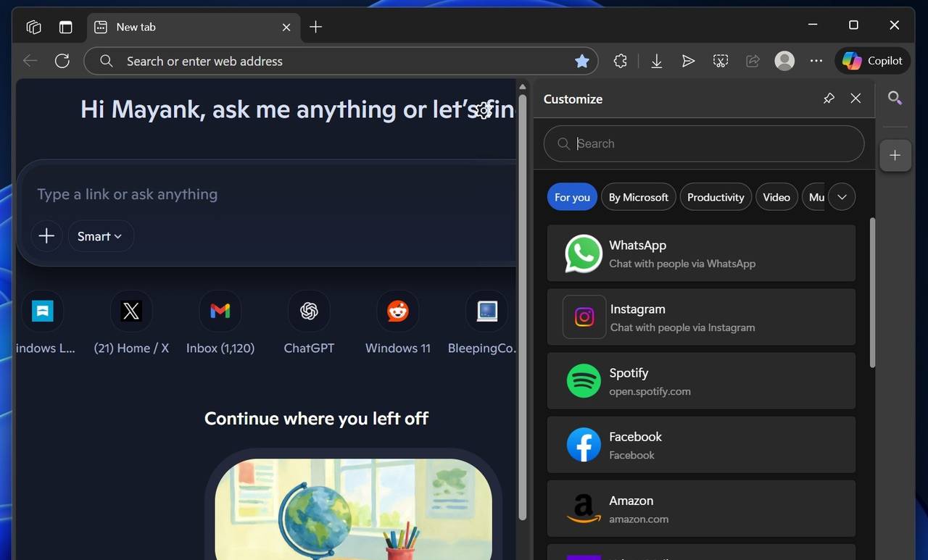Click the Customize panel vertical scrollbar

[871, 293]
